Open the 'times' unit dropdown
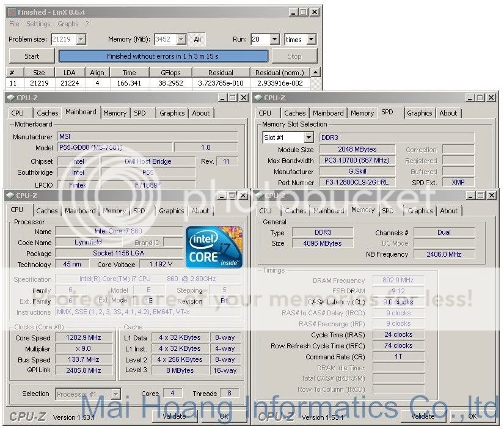Image resolution: width=504 pixels, height=429 pixels. pos(311,40)
